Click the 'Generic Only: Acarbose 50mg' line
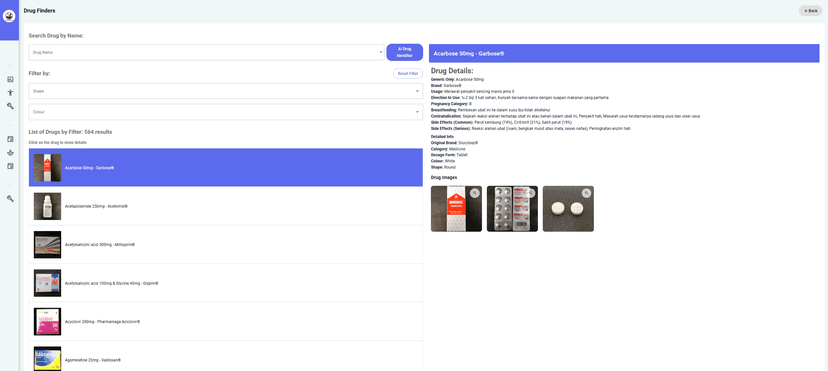828x371 pixels. (x=457, y=79)
